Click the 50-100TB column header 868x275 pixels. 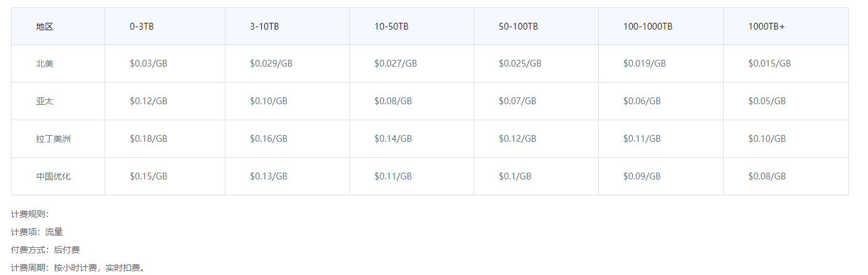tap(518, 27)
